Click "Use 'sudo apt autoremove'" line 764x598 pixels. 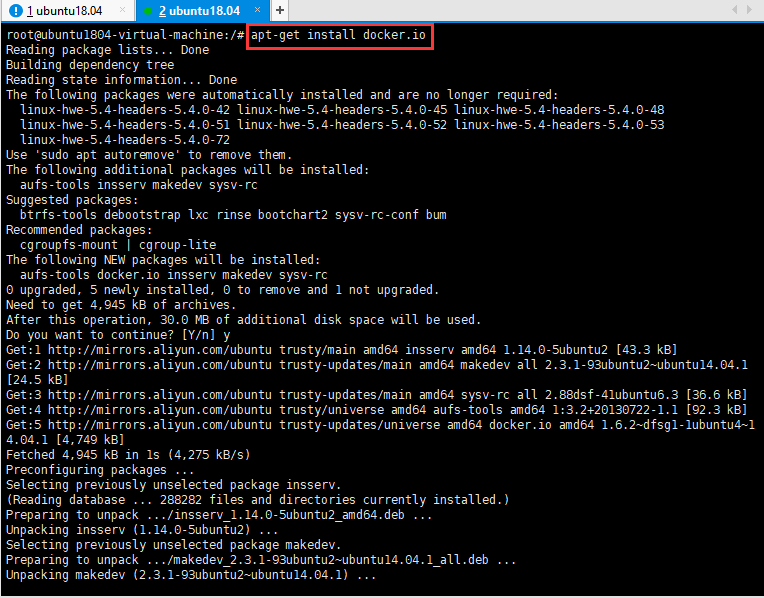point(149,155)
